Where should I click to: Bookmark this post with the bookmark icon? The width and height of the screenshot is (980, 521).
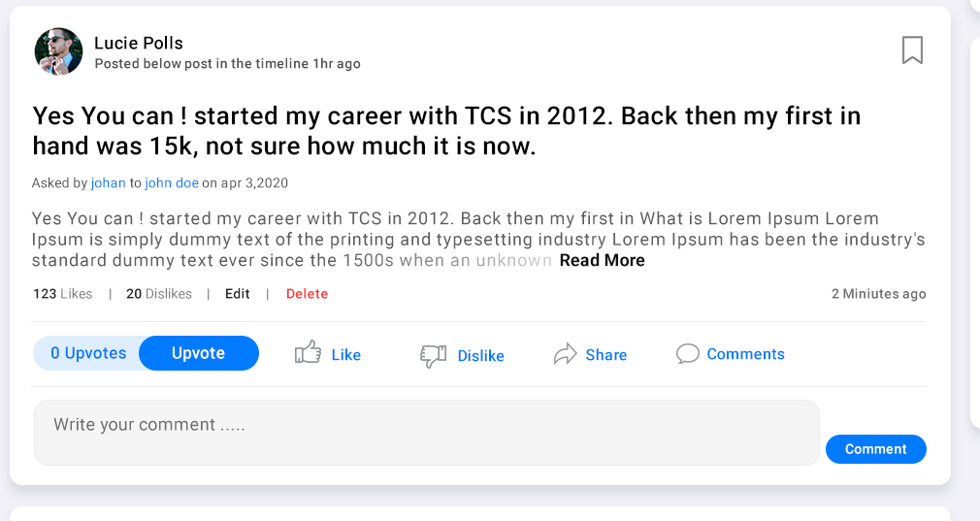(912, 49)
